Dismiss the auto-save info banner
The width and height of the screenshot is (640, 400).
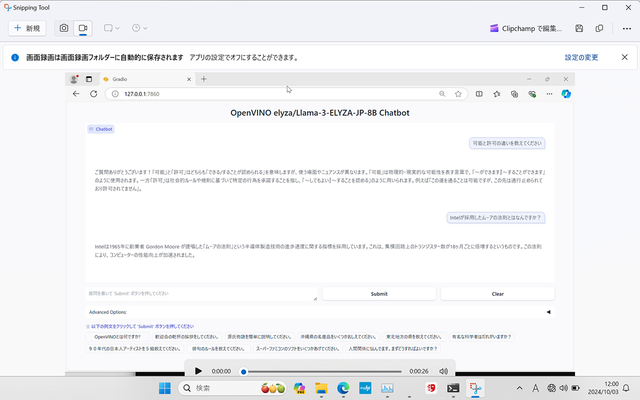click(624, 57)
